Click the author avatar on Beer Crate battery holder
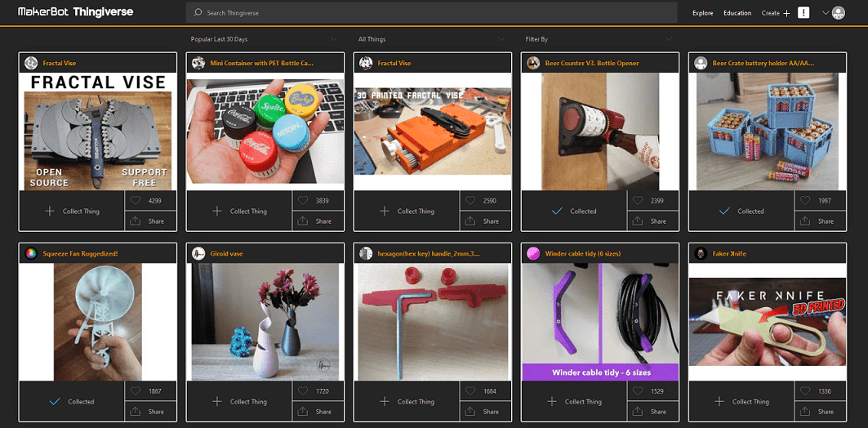 click(701, 63)
